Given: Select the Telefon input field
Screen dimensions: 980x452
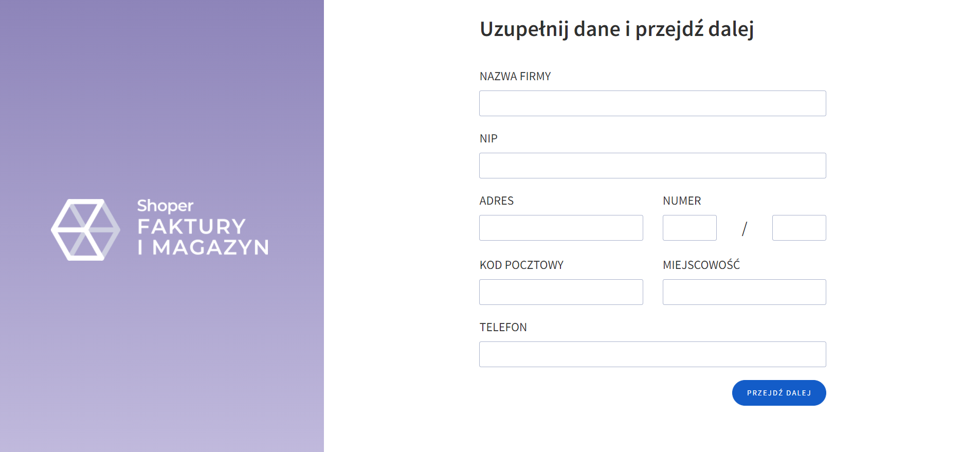Looking at the screenshot, I should coord(652,354).
